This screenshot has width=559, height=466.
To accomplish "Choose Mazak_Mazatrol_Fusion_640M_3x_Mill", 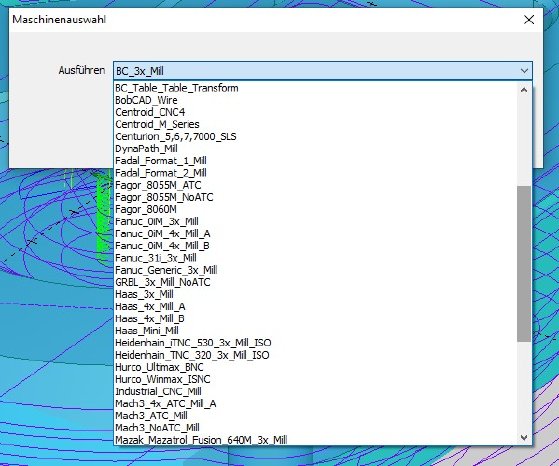I will (316, 440).
